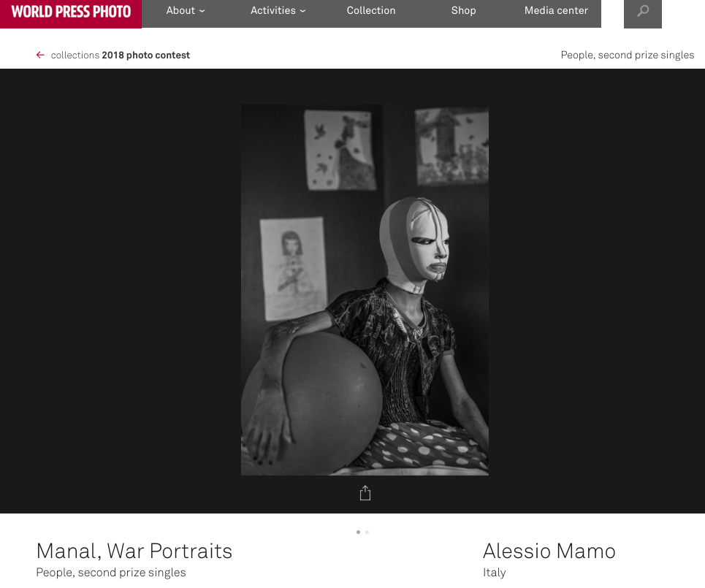Open the About menu
The height and width of the screenshot is (588, 705).
pyautogui.click(x=180, y=10)
